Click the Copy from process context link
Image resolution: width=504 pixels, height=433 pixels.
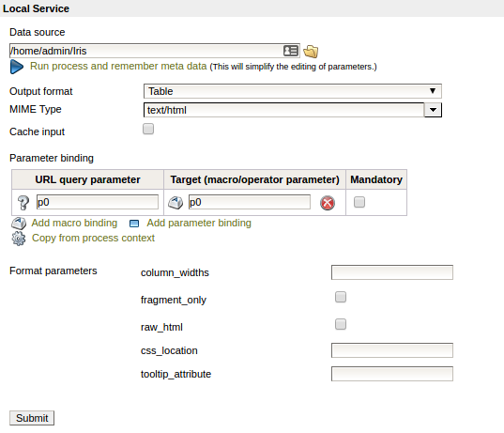[93, 238]
